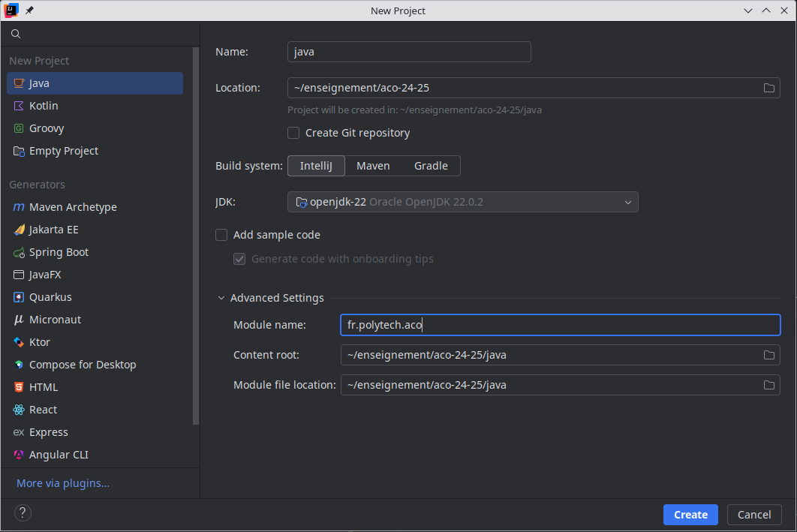Click the Spring Boot leaf icon
797x532 pixels.
coord(19,252)
